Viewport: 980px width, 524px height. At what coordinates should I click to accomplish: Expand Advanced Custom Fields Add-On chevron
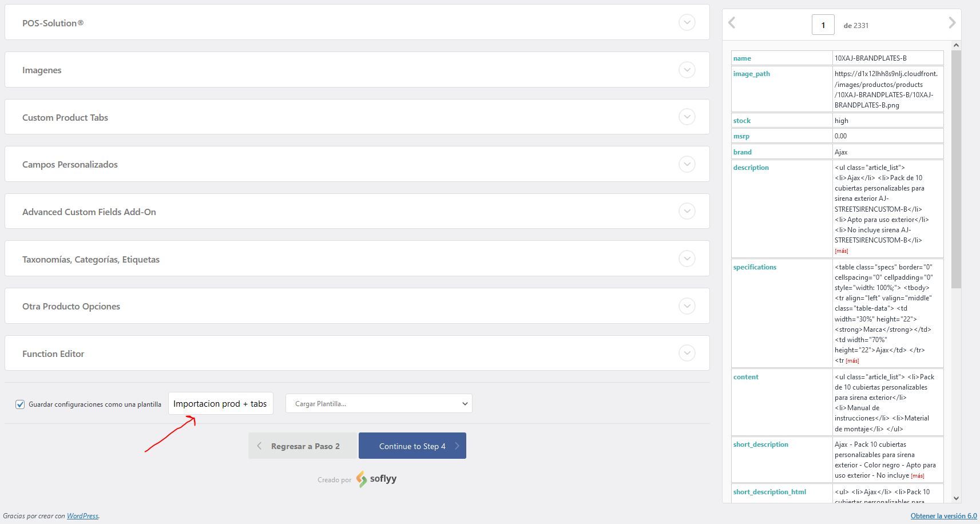[x=687, y=211]
